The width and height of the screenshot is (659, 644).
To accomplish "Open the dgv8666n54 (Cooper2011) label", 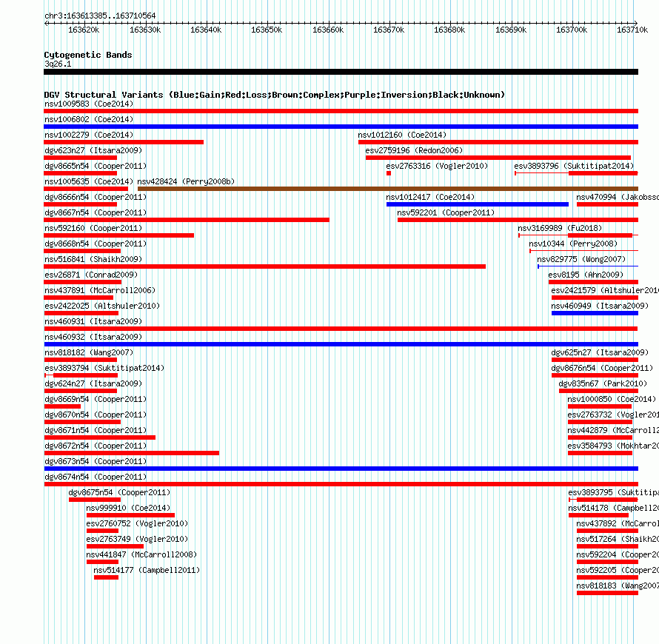I will [x=96, y=197].
